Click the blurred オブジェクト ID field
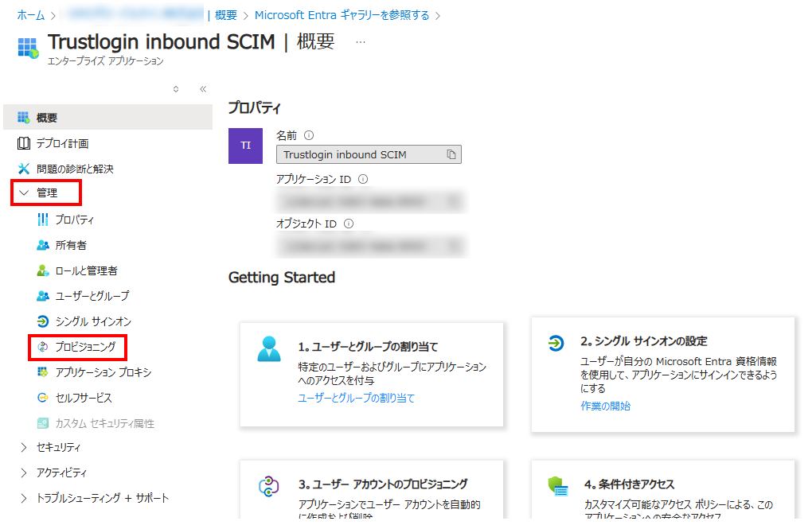This screenshot has height=529, width=812. [373, 246]
